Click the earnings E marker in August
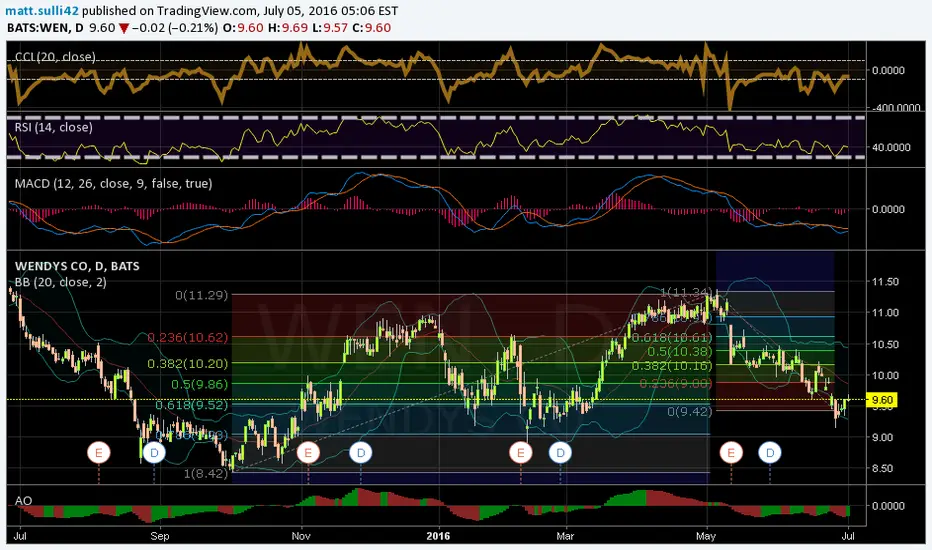 pyautogui.click(x=99, y=453)
